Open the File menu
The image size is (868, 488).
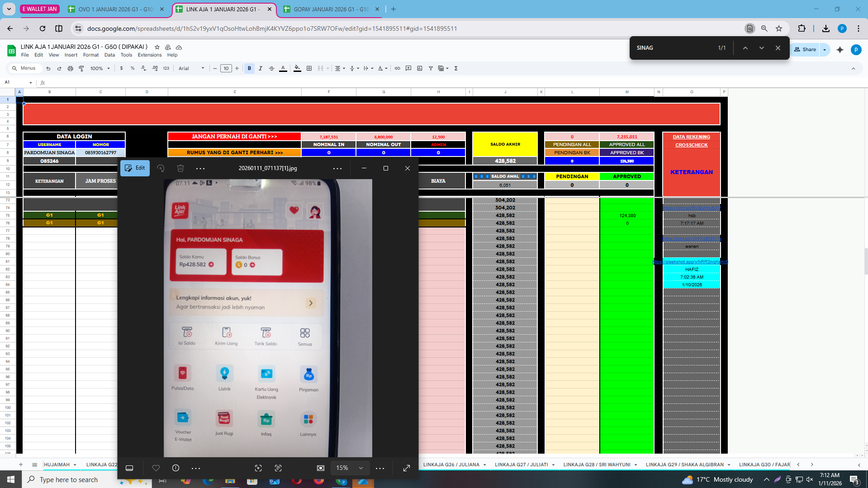(x=25, y=55)
